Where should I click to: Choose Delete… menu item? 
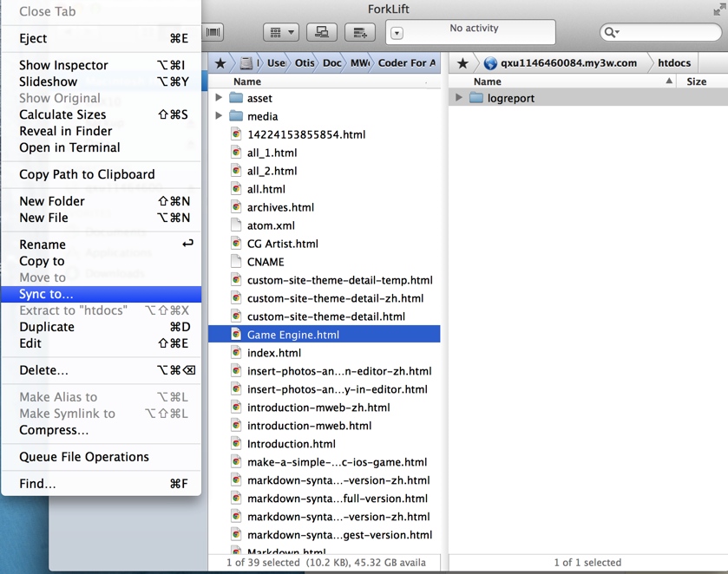tap(102, 370)
